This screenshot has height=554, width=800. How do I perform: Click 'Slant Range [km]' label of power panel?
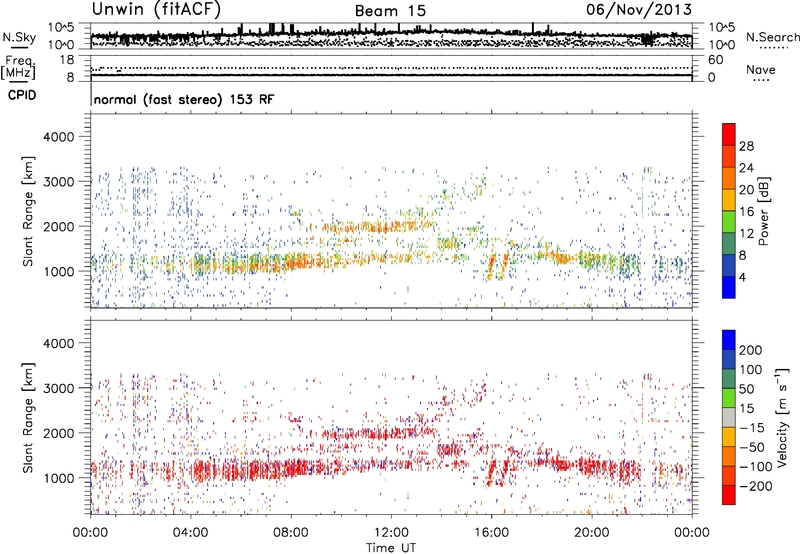(x=28, y=211)
